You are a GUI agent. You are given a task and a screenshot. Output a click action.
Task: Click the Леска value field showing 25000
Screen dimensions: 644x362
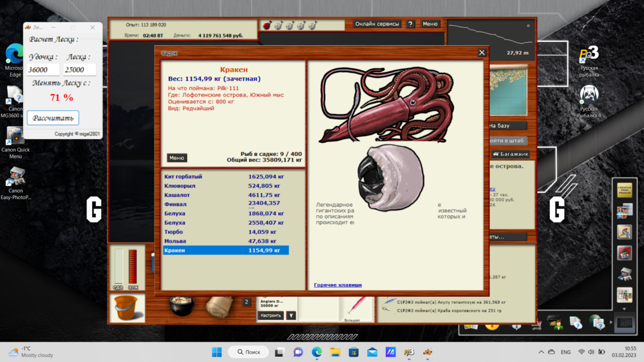(x=80, y=70)
